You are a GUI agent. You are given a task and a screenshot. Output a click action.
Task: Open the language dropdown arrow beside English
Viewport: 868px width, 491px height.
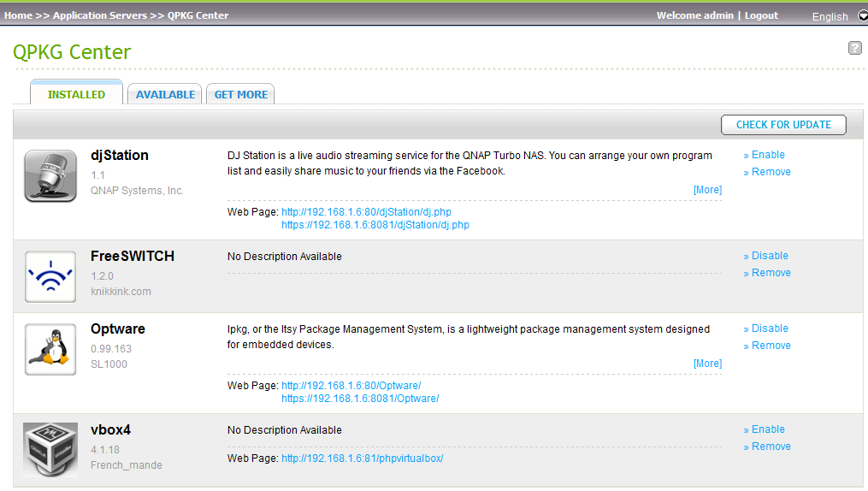[863, 15]
